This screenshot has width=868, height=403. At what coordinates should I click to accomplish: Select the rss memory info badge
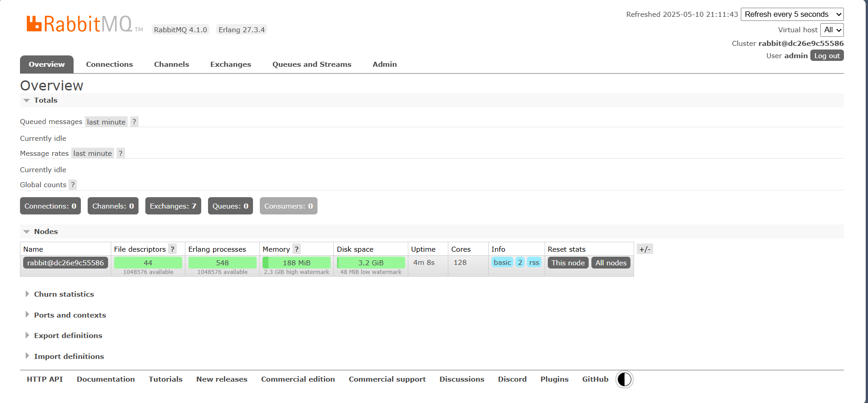pyautogui.click(x=534, y=263)
